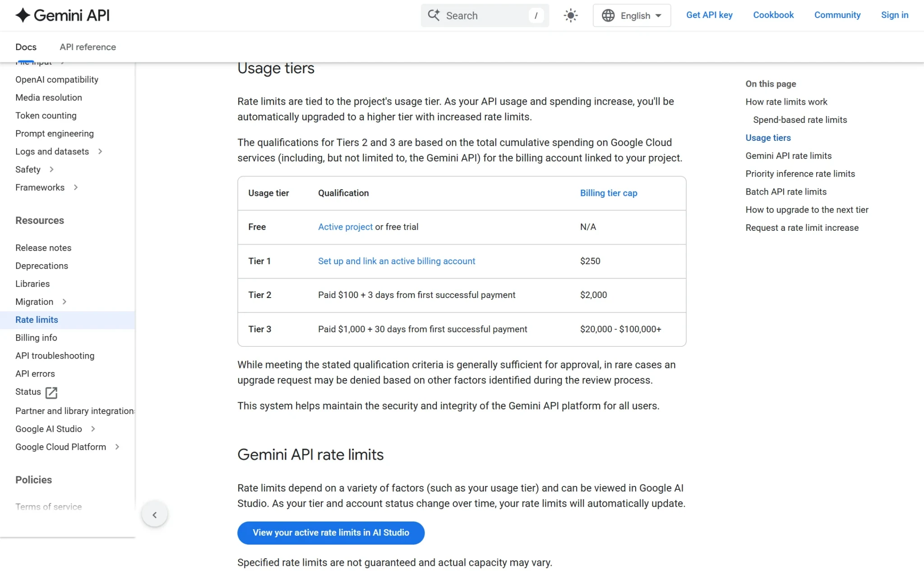Open Prompt engineering in the sidebar
The height and width of the screenshot is (578, 924).
pos(55,134)
